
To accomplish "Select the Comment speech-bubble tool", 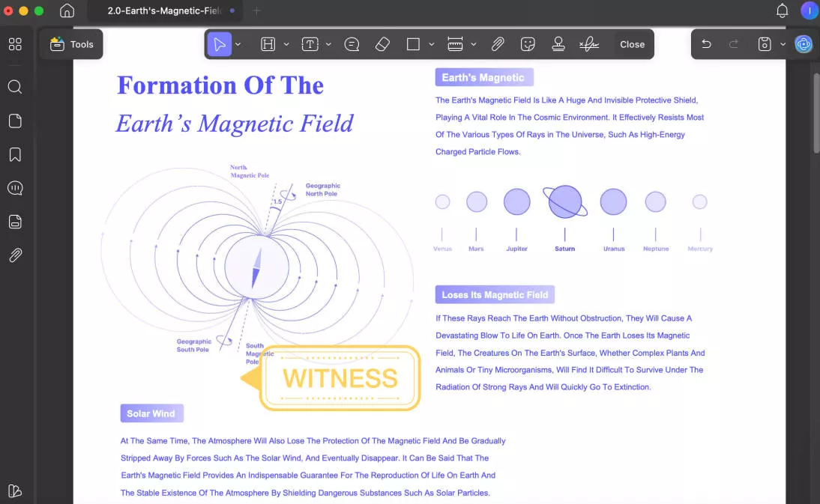I will pos(352,44).
